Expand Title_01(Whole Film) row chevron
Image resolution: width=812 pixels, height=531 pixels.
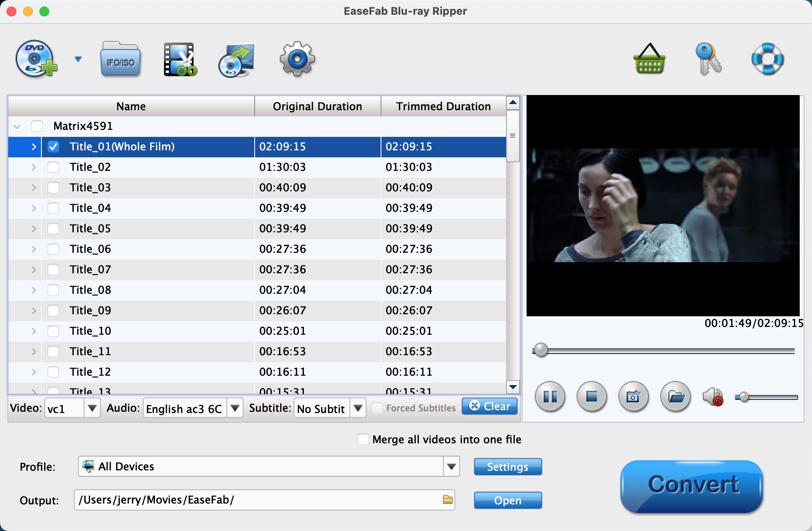(34, 147)
